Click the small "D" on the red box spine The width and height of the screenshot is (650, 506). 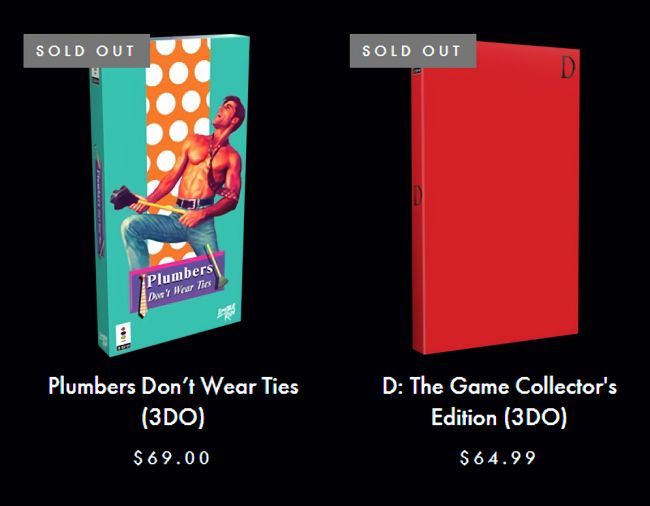tap(416, 194)
